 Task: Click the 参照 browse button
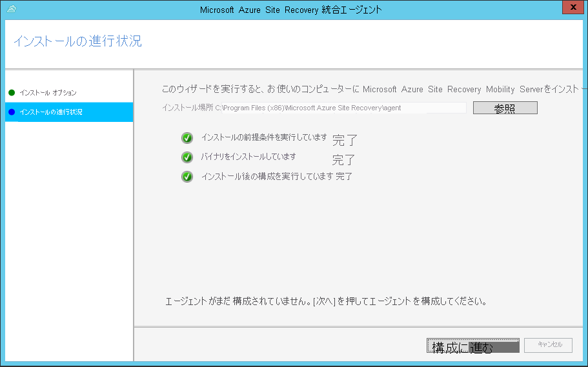(x=505, y=108)
